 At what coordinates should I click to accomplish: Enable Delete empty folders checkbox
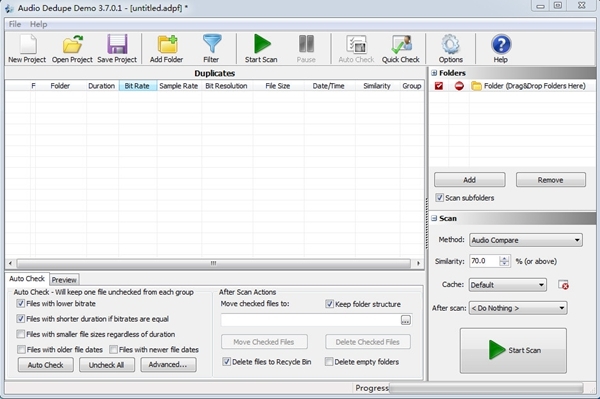pos(329,362)
